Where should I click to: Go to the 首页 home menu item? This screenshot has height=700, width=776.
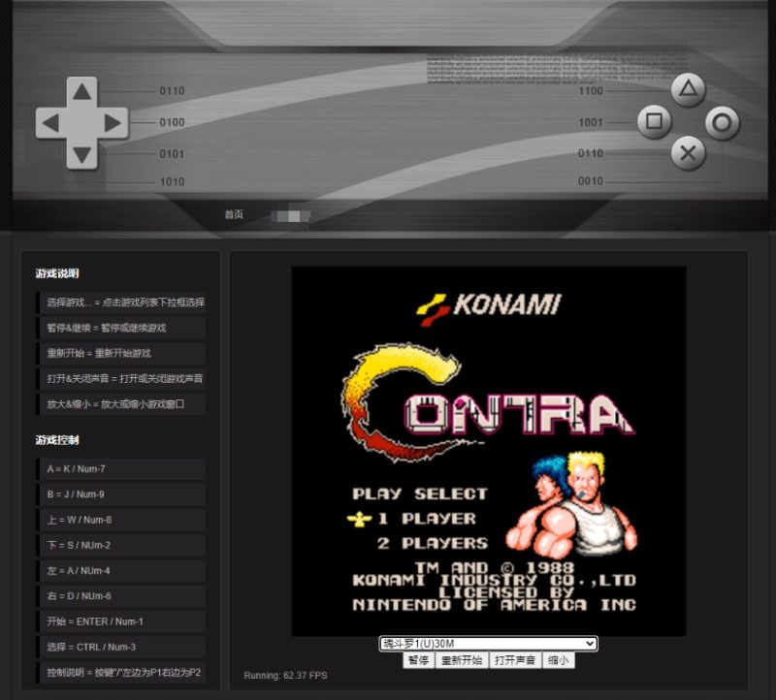tap(234, 214)
